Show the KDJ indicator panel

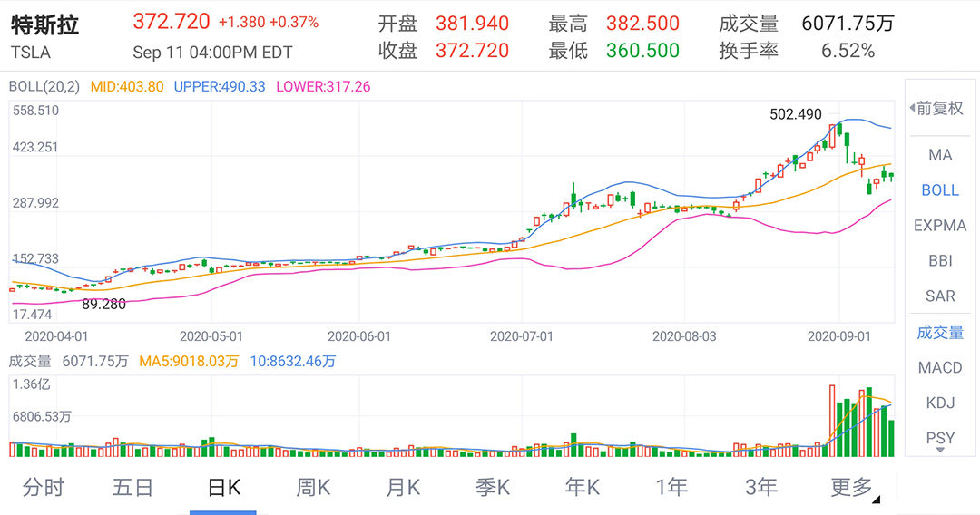point(940,403)
